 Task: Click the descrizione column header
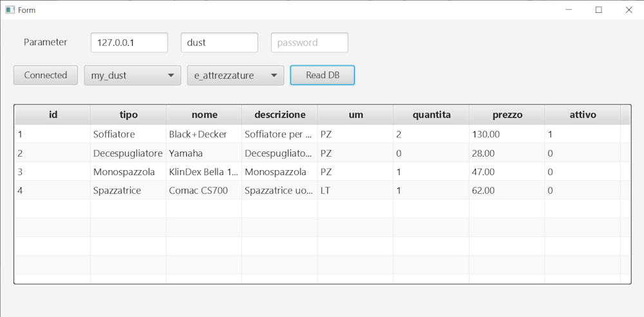[279, 115]
